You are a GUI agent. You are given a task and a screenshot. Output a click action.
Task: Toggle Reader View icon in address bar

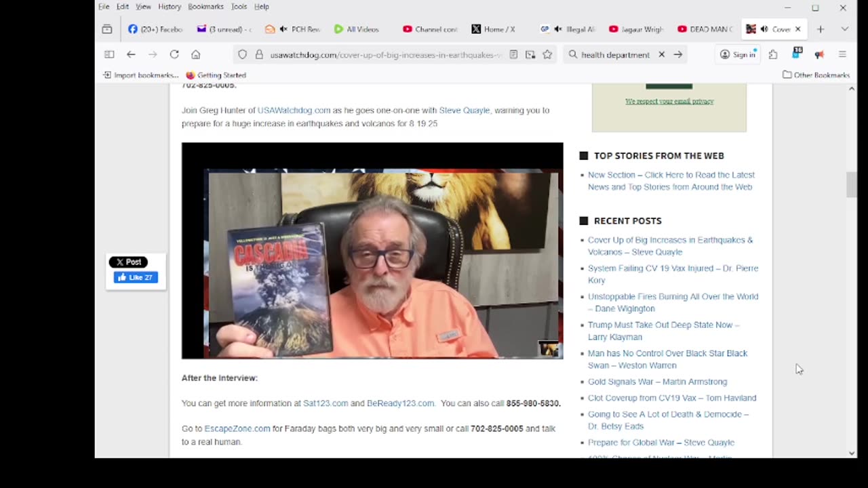(x=513, y=54)
